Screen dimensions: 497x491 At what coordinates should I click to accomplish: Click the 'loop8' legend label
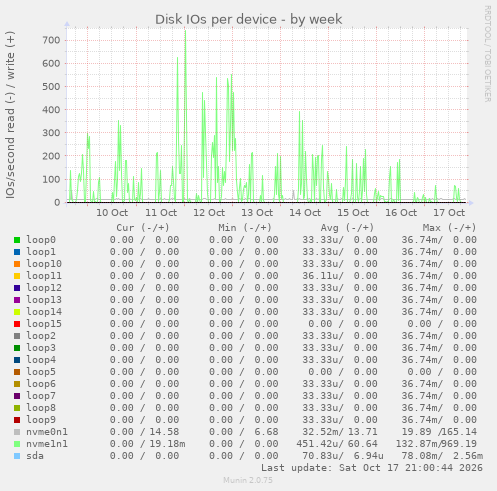tap(41, 408)
